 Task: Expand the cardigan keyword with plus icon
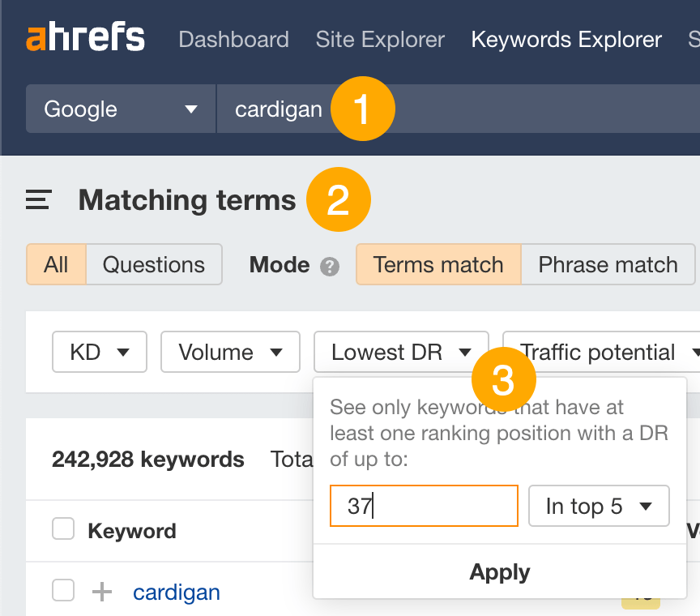[x=101, y=592]
